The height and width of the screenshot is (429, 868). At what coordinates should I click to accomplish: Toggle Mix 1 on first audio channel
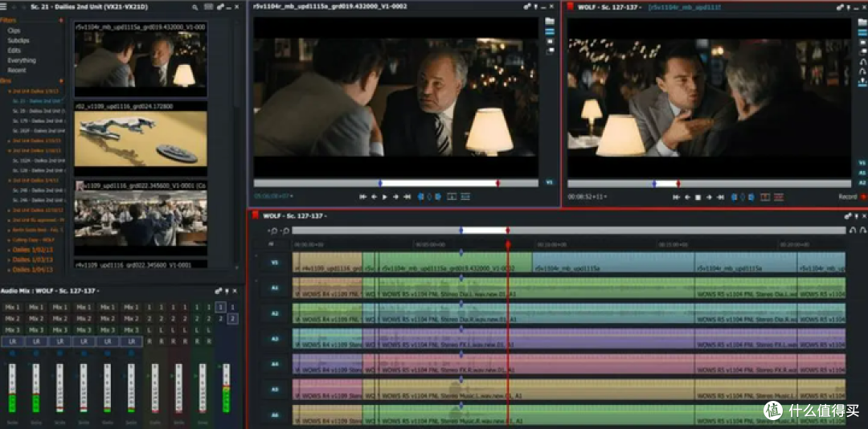point(12,307)
